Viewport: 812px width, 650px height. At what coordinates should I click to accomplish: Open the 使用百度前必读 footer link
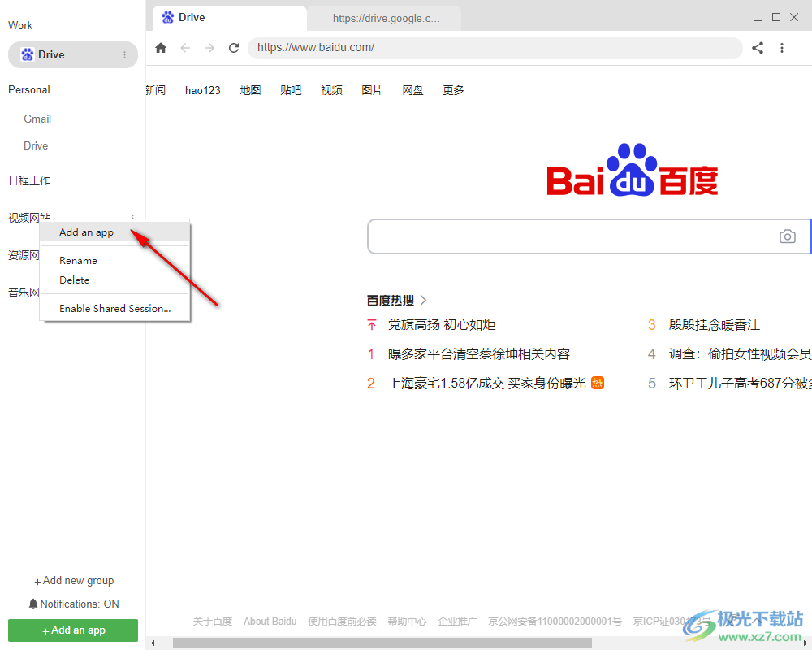click(x=342, y=621)
